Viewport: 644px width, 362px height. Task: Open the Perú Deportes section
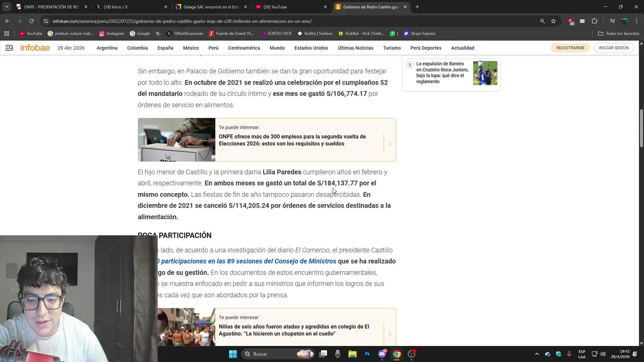tap(426, 48)
